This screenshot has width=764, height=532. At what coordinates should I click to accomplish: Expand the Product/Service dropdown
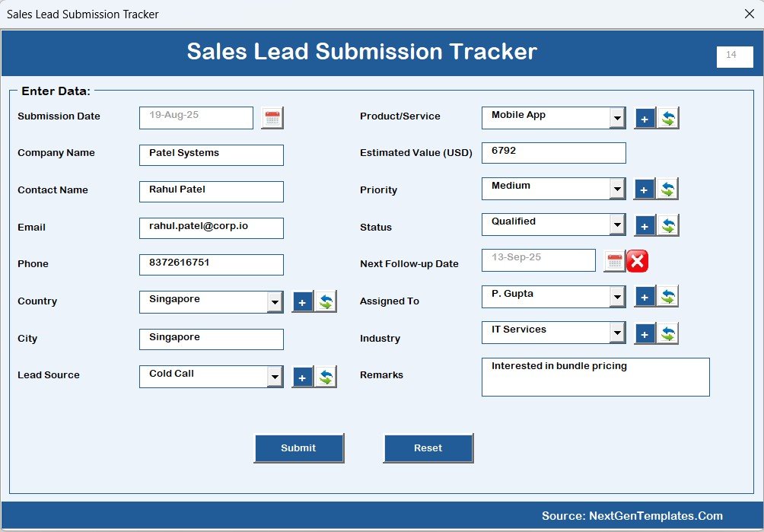[x=618, y=117]
